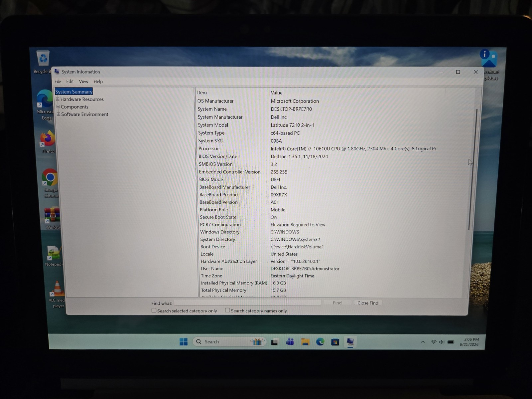This screenshot has width=532, height=399.
Task: Click the Find button
Action: click(x=337, y=303)
